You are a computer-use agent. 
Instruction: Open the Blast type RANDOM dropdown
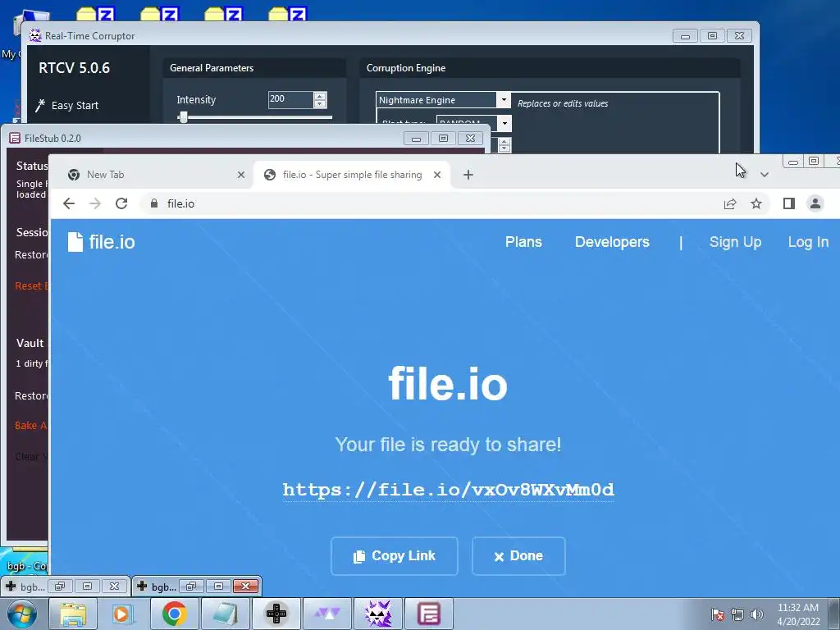click(x=504, y=123)
